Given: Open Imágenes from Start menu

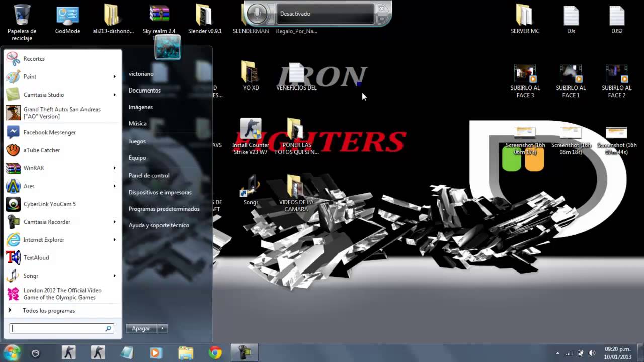Looking at the screenshot, I should click(x=141, y=107).
